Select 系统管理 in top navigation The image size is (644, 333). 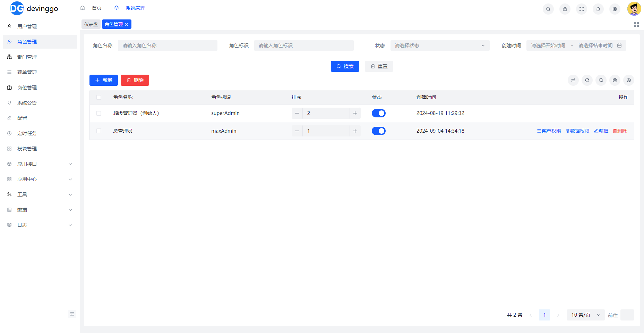pyautogui.click(x=130, y=8)
